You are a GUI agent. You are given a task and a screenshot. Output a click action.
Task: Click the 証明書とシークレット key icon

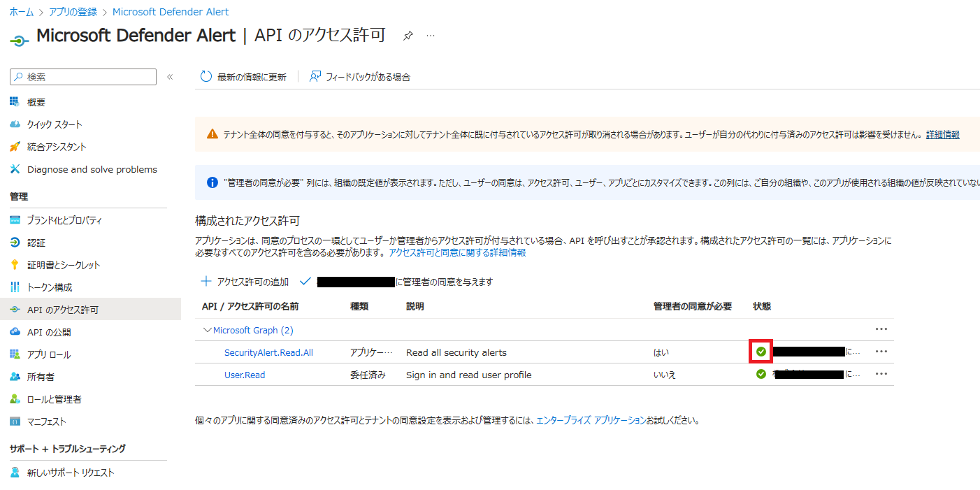pos(15,265)
